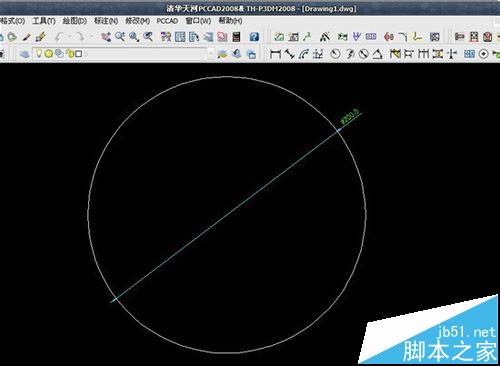Open the 窗口(W) menu
The width and height of the screenshot is (500, 366).
click(x=198, y=21)
